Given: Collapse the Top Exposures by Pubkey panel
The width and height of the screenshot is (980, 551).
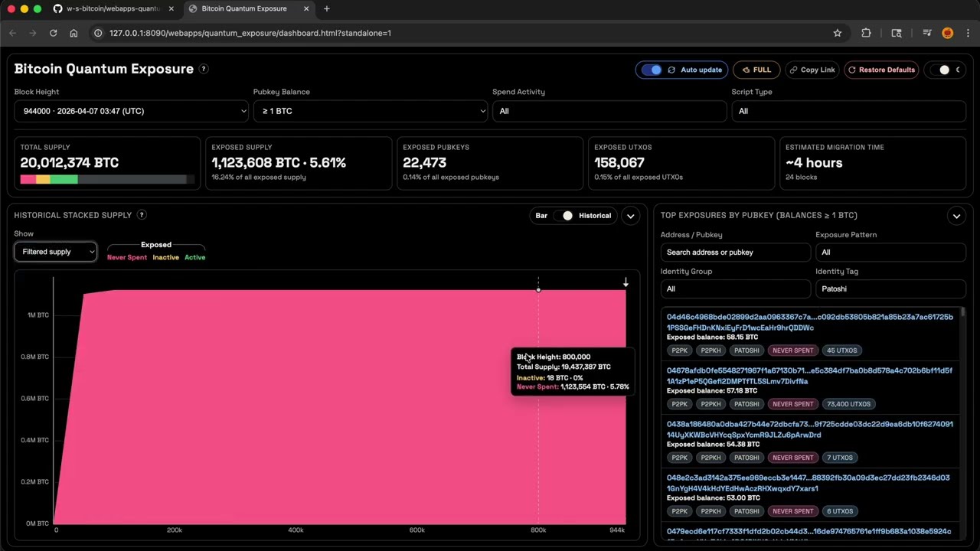Looking at the screenshot, I should click(956, 216).
